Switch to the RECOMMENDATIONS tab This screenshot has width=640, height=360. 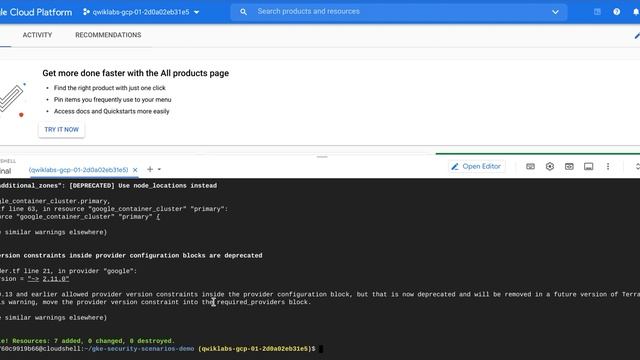(x=108, y=35)
